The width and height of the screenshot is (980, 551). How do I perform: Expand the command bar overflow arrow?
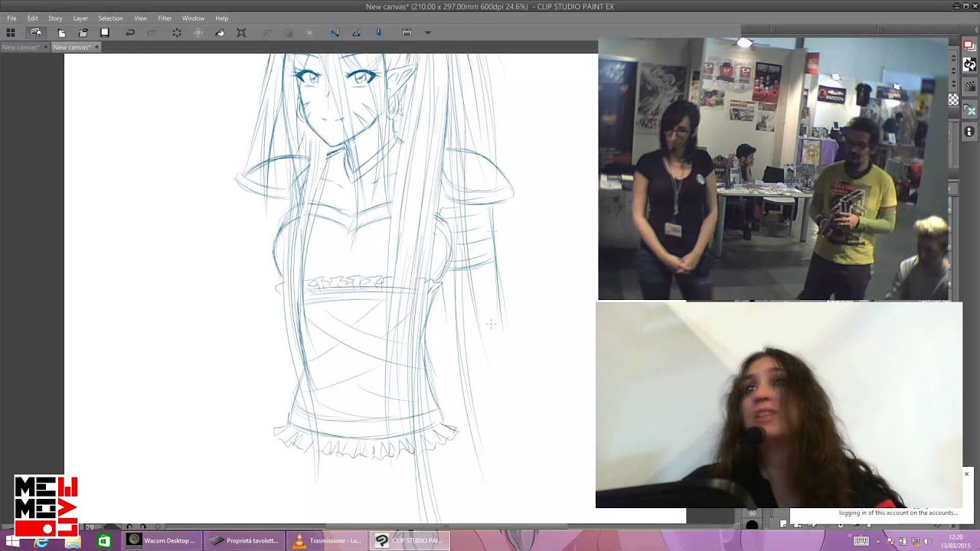click(428, 33)
